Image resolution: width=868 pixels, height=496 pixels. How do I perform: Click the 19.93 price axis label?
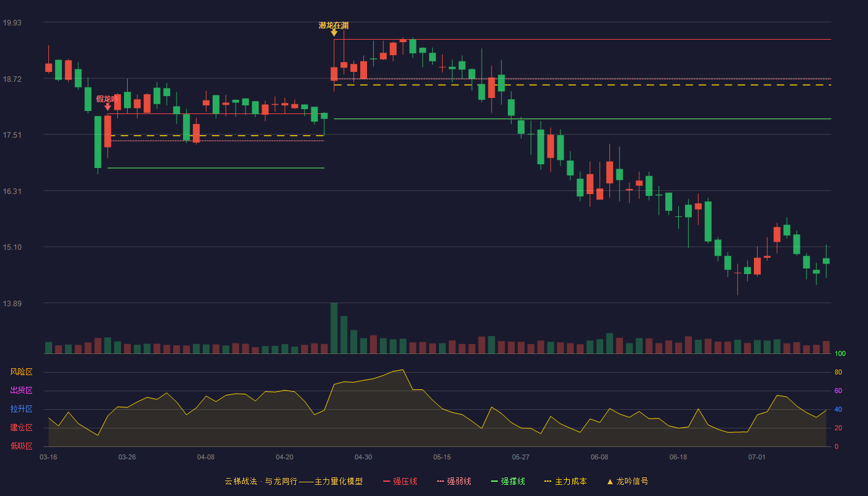pyautogui.click(x=12, y=23)
